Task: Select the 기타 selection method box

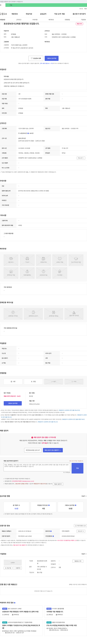Action: (74, 382)
